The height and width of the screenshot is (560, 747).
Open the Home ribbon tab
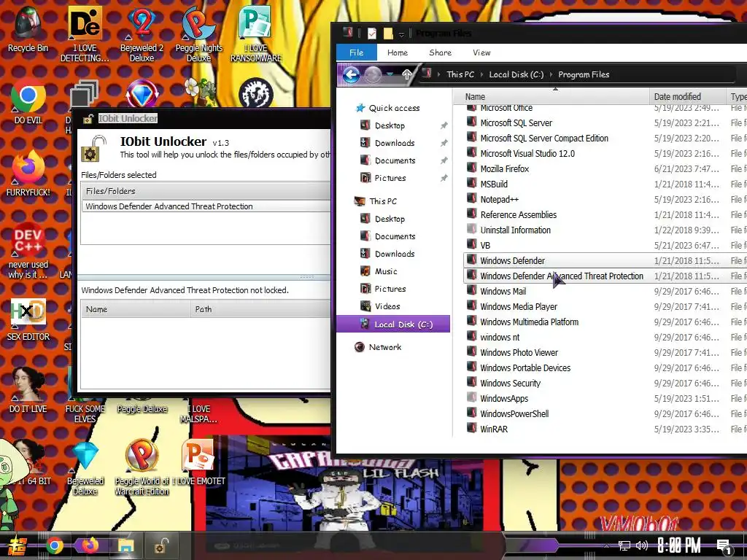[398, 52]
